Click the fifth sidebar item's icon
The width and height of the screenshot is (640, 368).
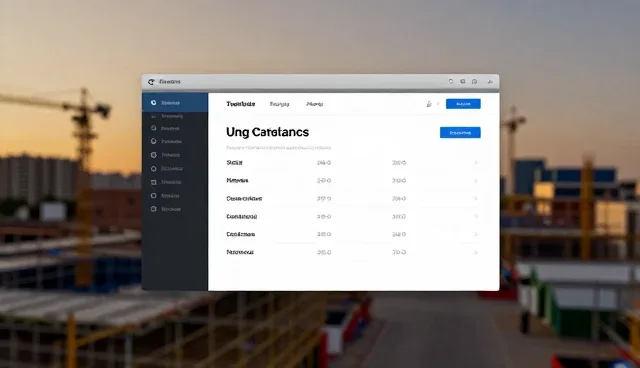point(153,155)
